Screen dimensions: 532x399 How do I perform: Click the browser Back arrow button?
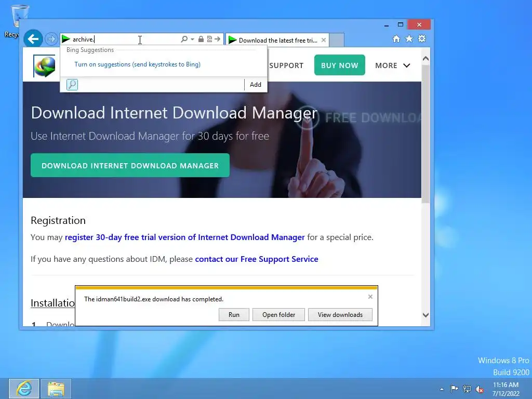pyautogui.click(x=33, y=39)
